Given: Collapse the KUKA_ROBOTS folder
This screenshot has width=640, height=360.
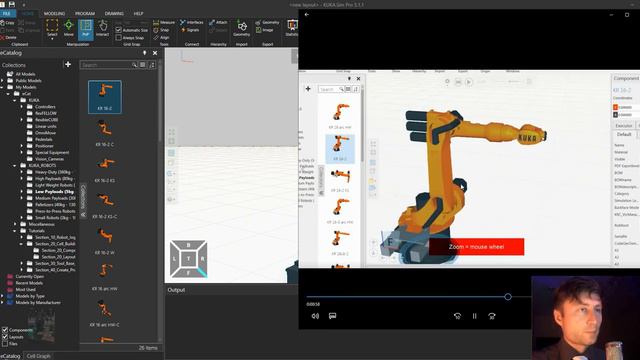Looking at the screenshot, I should pos(15,166).
